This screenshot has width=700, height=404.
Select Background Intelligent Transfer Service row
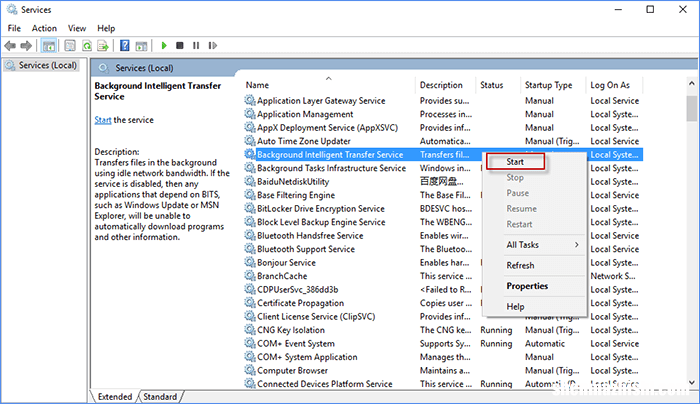click(x=443, y=154)
